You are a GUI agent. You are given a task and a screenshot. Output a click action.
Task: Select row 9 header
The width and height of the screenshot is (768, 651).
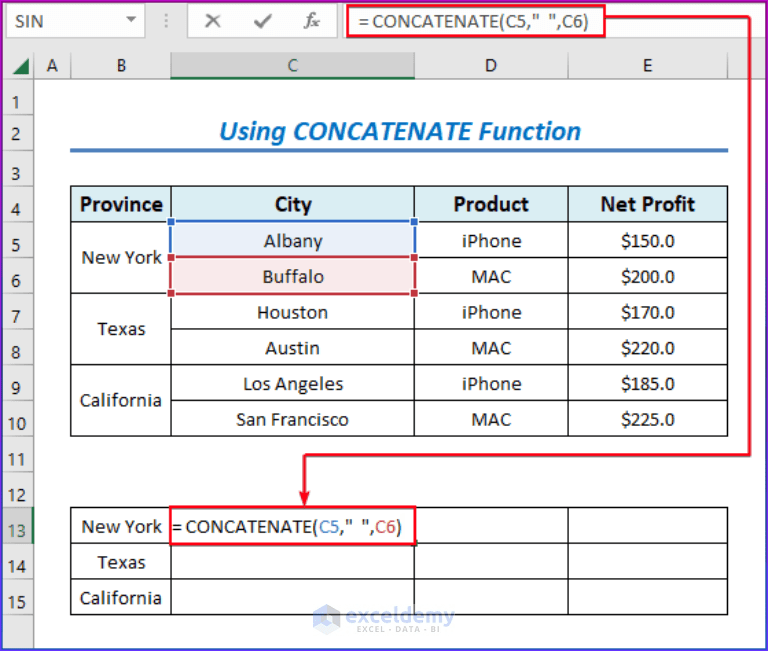18,384
